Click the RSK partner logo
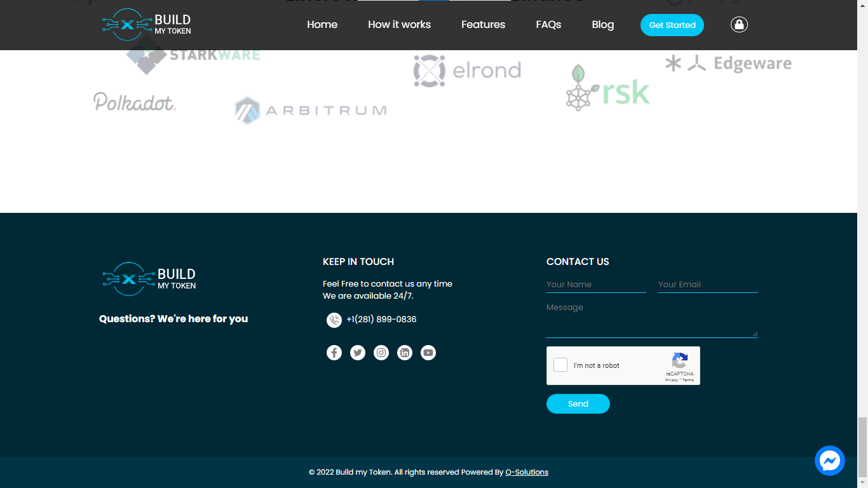 608,88
